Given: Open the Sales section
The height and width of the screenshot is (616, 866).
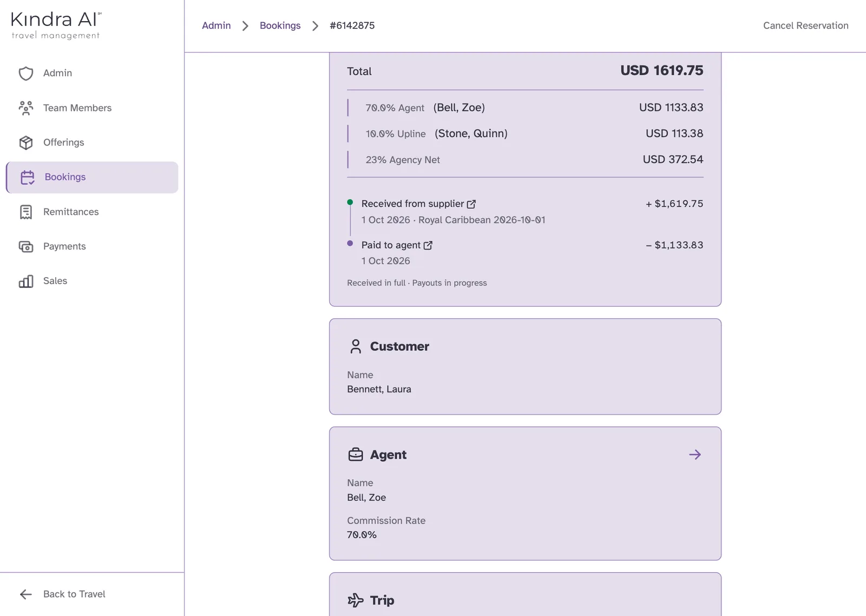Looking at the screenshot, I should [x=92, y=281].
